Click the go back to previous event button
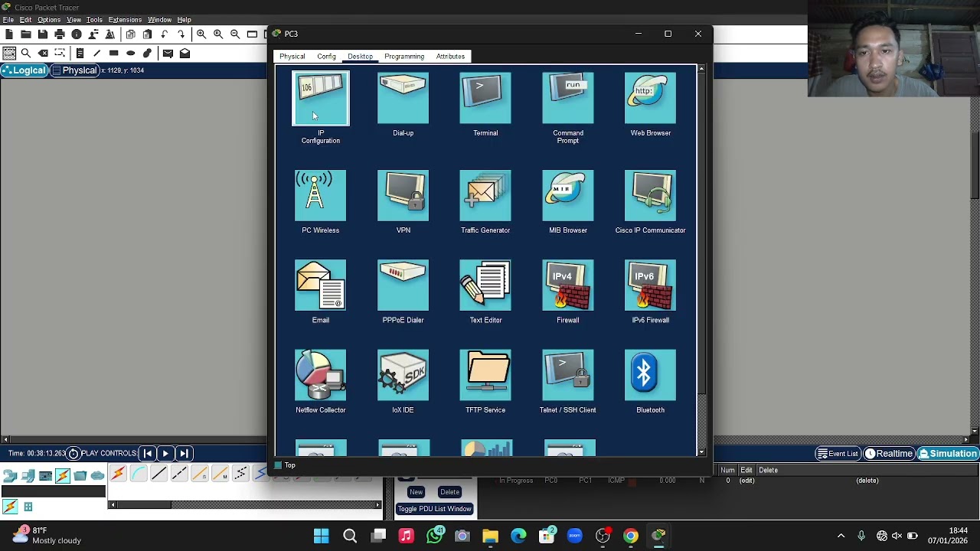 (x=148, y=454)
